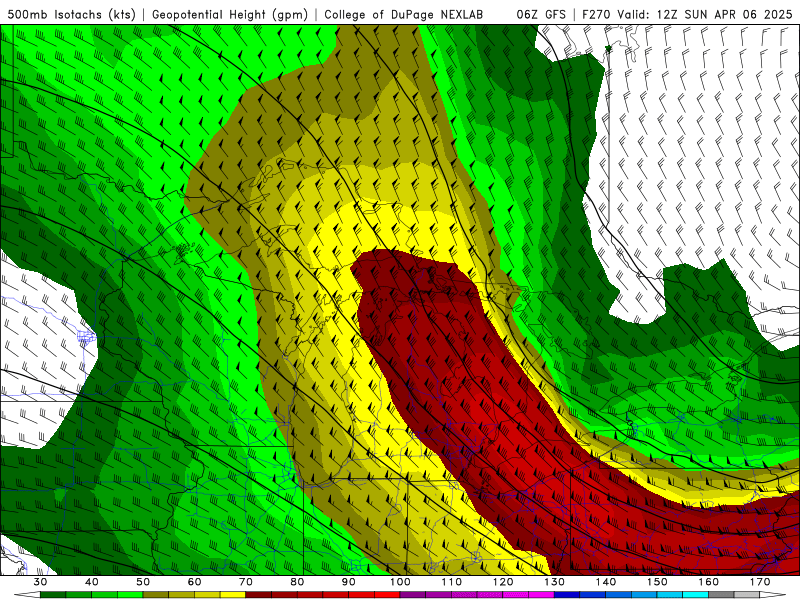
Task: Click the legend value 40
Action: pyautogui.click(x=91, y=582)
